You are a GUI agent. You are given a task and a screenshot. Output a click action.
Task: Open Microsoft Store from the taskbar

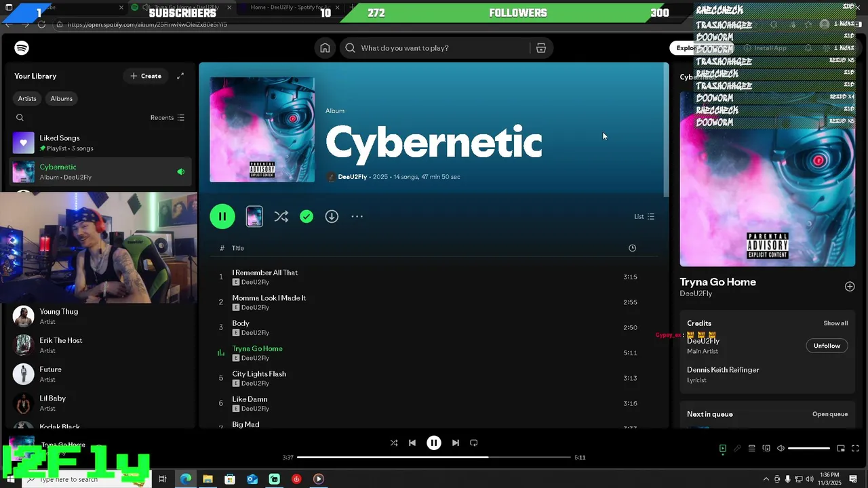[x=230, y=479]
